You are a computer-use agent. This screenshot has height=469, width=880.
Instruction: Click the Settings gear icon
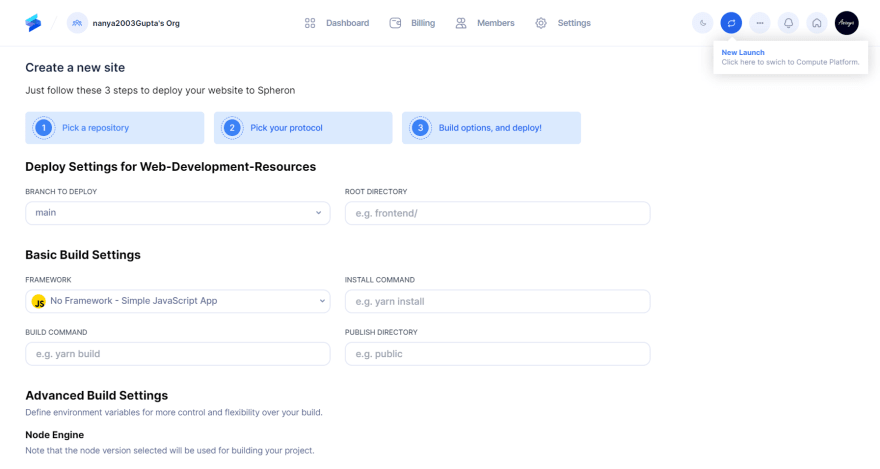coord(541,23)
